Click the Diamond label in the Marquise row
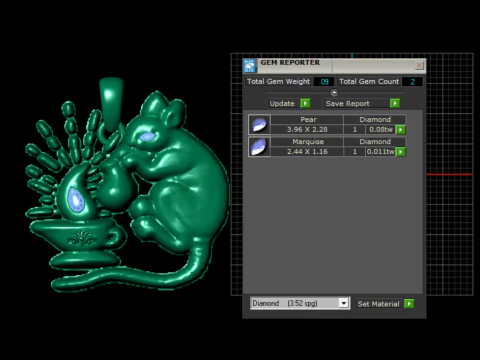 375,142
